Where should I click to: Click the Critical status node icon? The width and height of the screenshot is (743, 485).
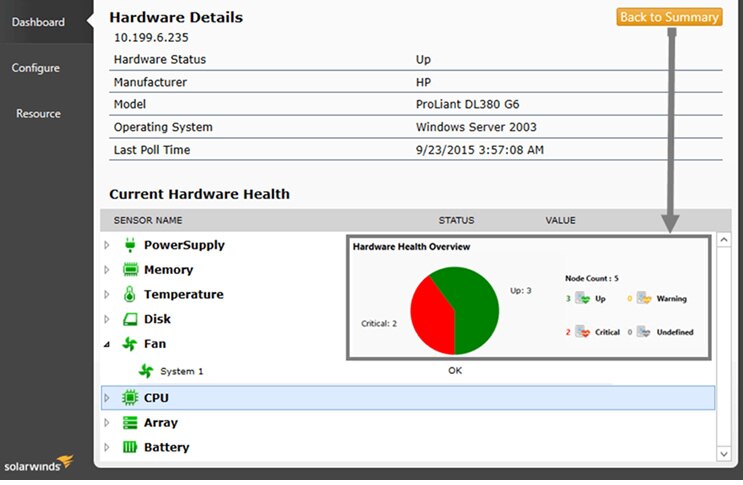click(x=582, y=332)
